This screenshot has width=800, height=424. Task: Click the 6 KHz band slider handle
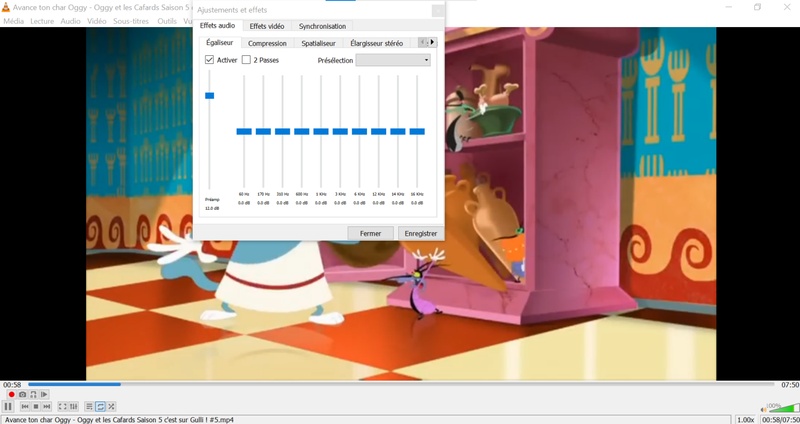(x=359, y=131)
